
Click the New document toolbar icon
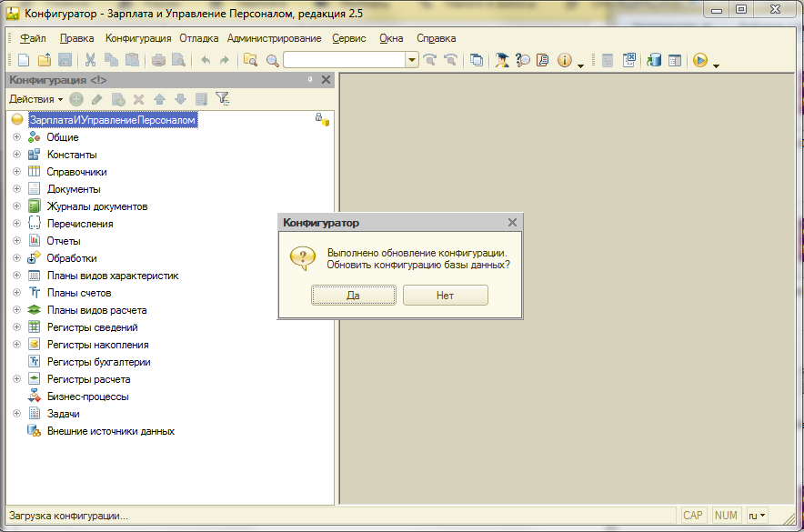(24, 60)
